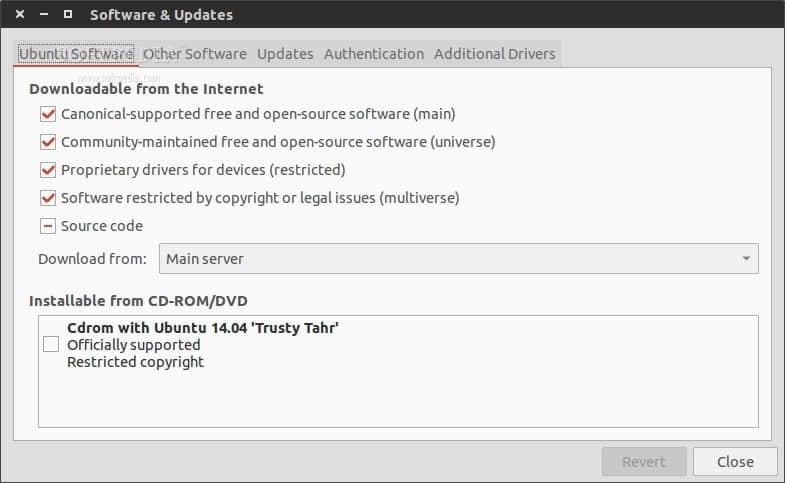Viewport: 785px width, 483px height.
Task: Maximize the Software & Updates window
Action: [67, 15]
